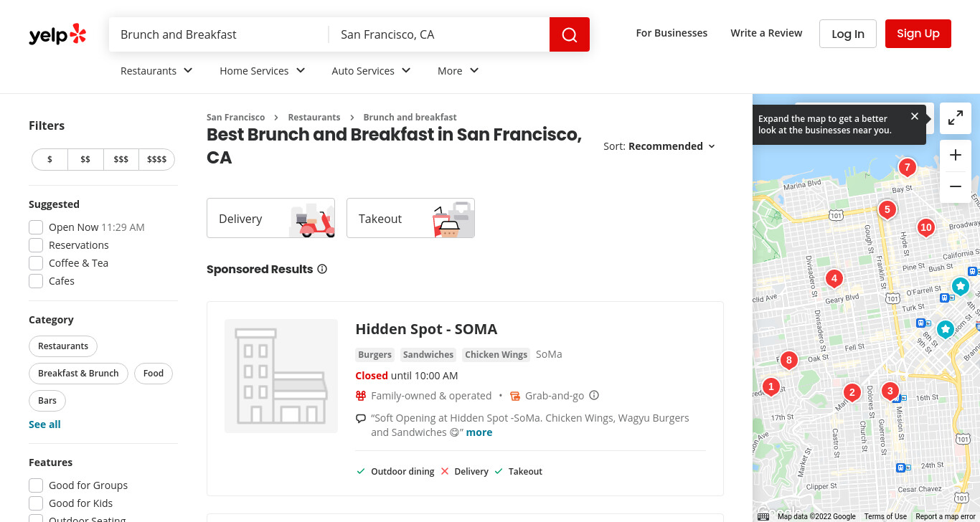Expand the Home Services menu
The image size is (980, 522).
pyautogui.click(x=263, y=71)
